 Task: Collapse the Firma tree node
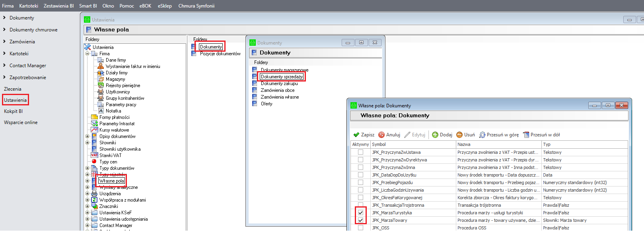pos(88,54)
